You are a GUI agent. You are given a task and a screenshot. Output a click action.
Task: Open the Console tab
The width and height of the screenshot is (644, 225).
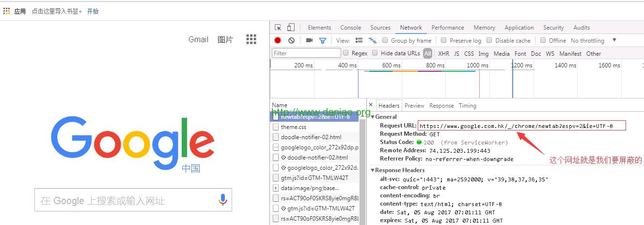pos(350,28)
